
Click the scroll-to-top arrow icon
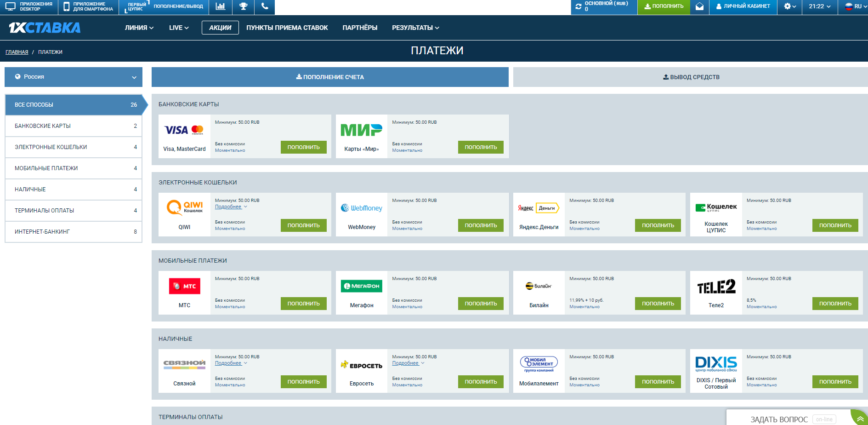(x=860, y=419)
